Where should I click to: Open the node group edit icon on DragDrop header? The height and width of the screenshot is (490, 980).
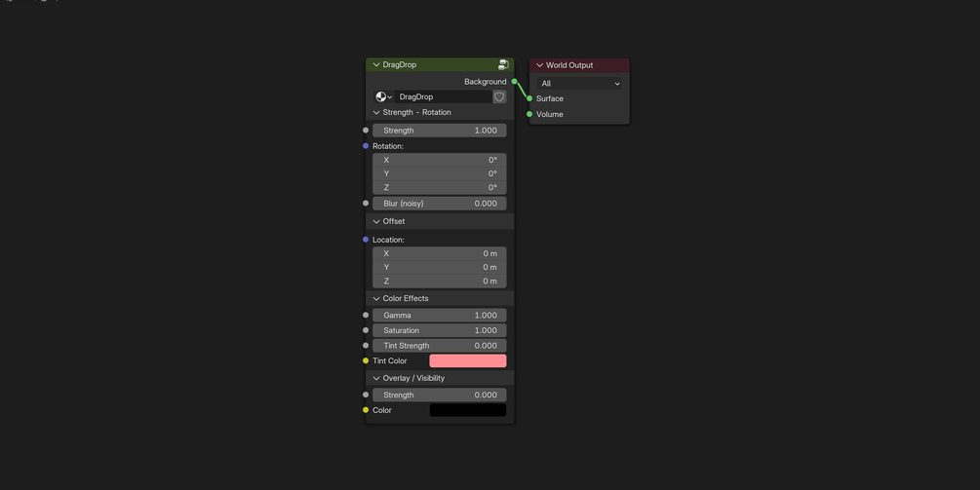(x=503, y=64)
